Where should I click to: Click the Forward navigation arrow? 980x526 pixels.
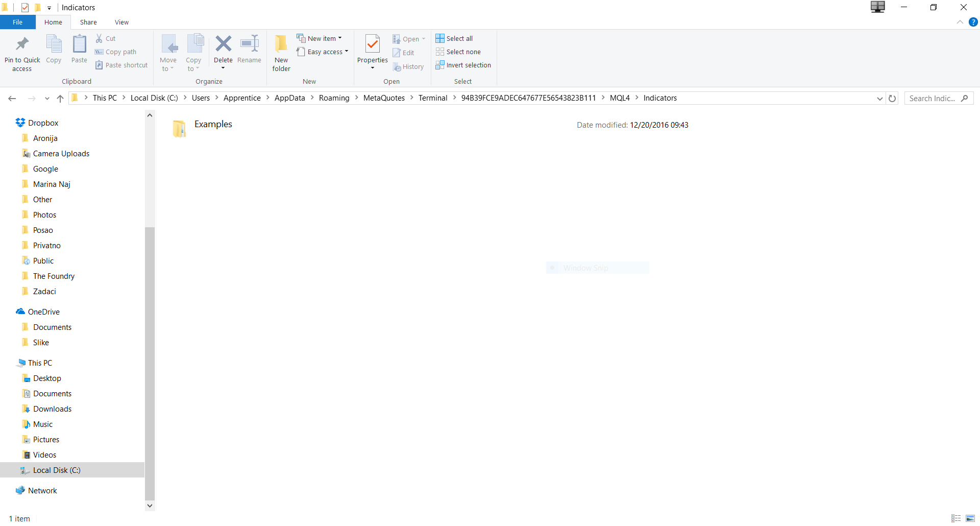coord(32,98)
